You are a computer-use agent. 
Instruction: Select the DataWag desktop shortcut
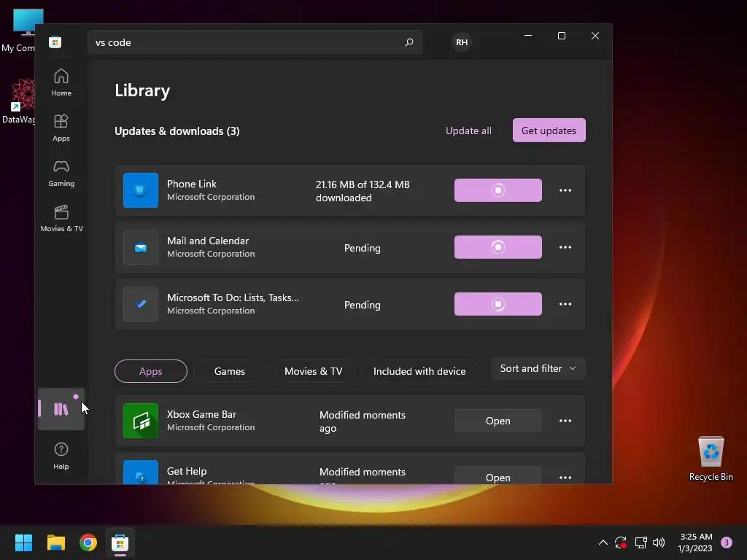click(19, 101)
